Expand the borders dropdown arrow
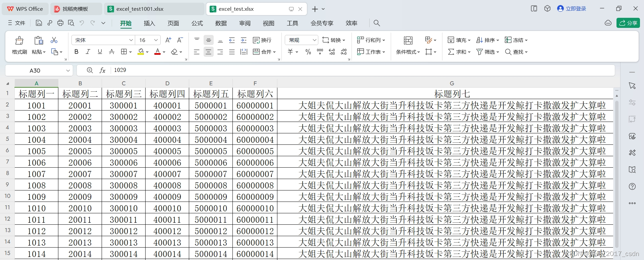This screenshot has height=260, width=644. pyautogui.click(x=130, y=52)
